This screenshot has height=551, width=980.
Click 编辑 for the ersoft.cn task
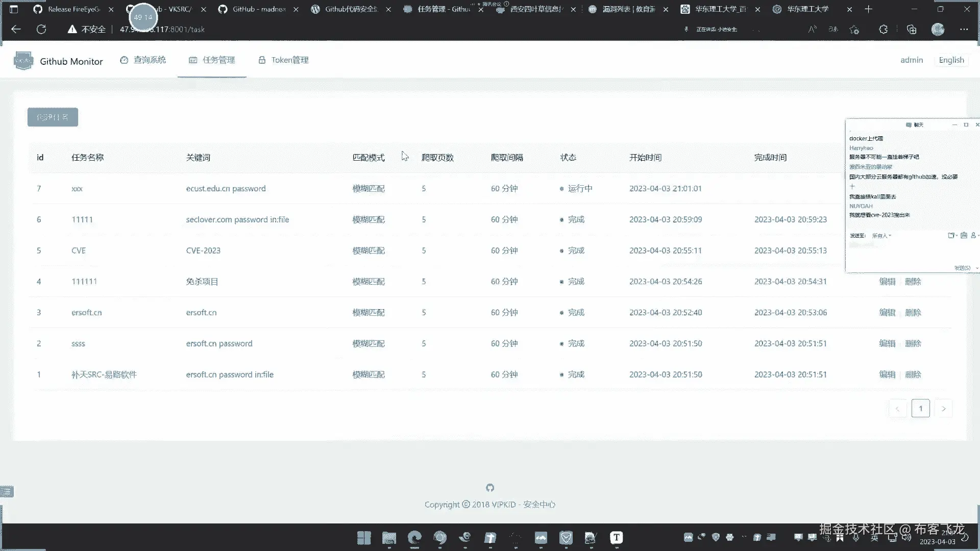[x=887, y=312]
